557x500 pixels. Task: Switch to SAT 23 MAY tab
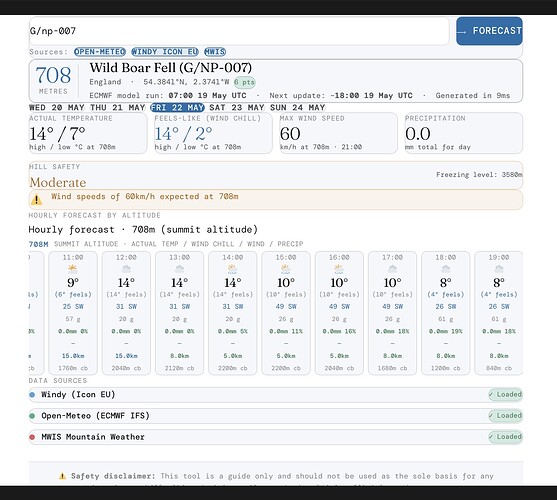pyautogui.click(x=237, y=107)
